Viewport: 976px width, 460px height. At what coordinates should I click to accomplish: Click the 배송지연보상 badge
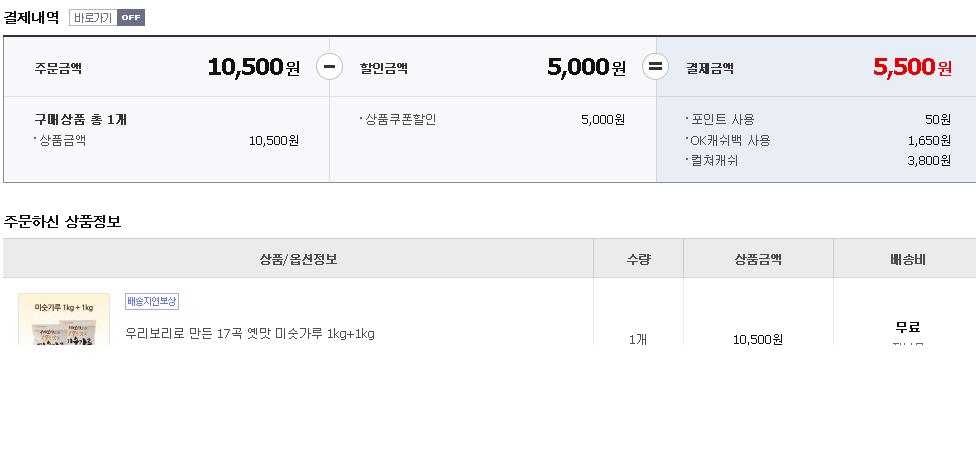point(152,301)
